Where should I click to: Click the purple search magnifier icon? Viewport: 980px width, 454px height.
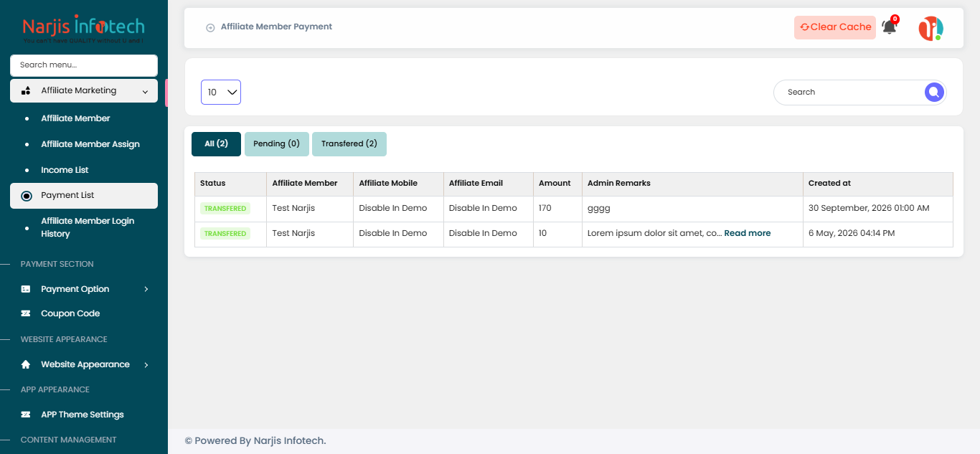[933, 92]
